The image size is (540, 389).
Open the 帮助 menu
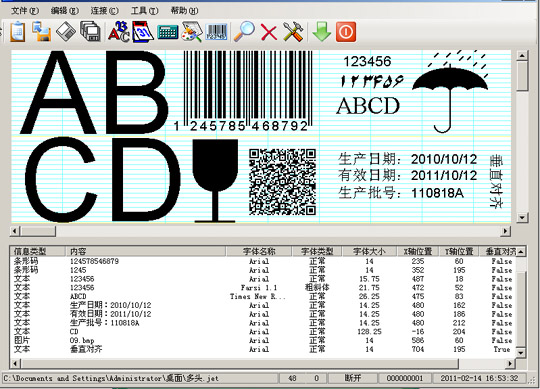pos(184,11)
